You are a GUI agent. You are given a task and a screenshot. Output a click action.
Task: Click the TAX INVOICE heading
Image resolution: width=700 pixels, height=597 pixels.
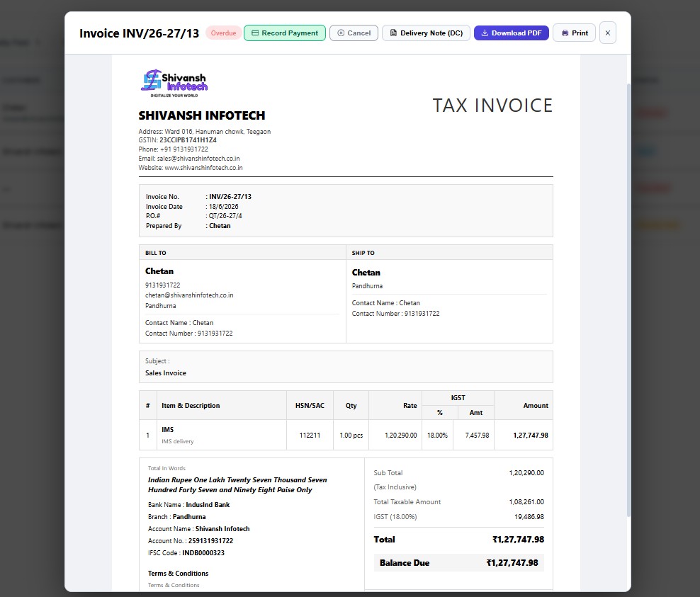492,106
